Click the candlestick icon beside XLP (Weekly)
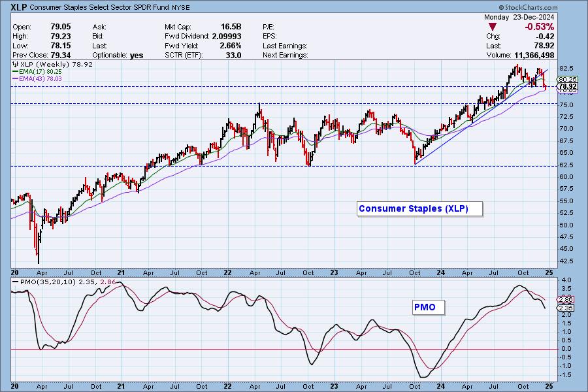Screen dimensions: 588x392 point(16,64)
